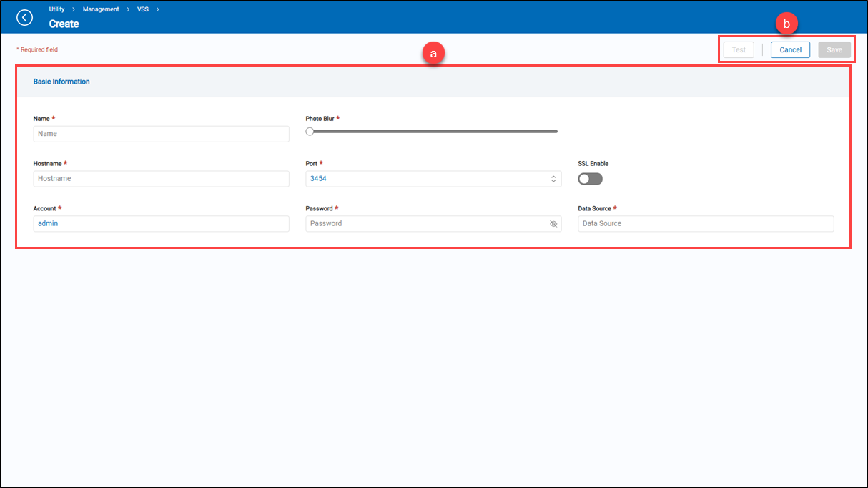The width and height of the screenshot is (868, 488).
Task: Click the Cancel button
Action: (790, 50)
